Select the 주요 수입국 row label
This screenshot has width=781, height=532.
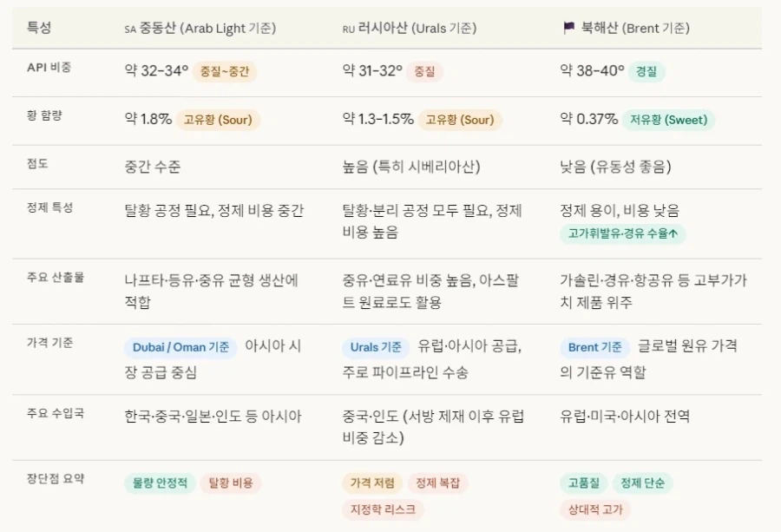click(56, 413)
